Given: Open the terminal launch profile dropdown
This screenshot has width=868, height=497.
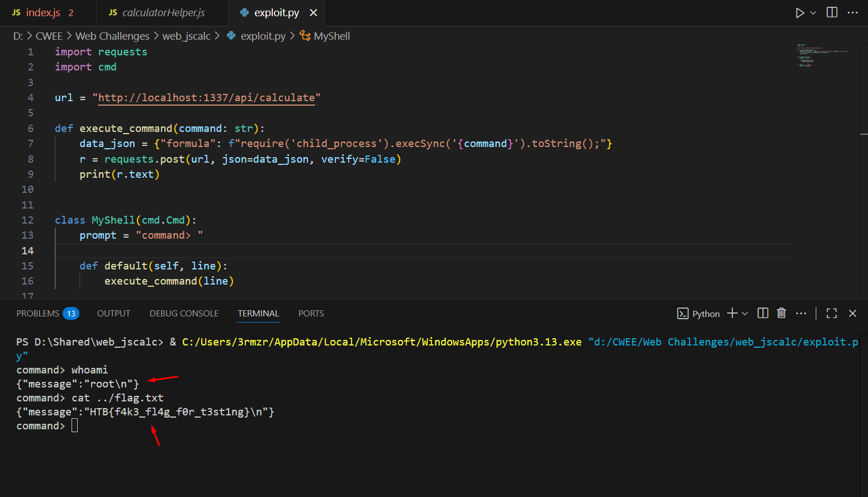Looking at the screenshot, I should [x=745, y=314].
